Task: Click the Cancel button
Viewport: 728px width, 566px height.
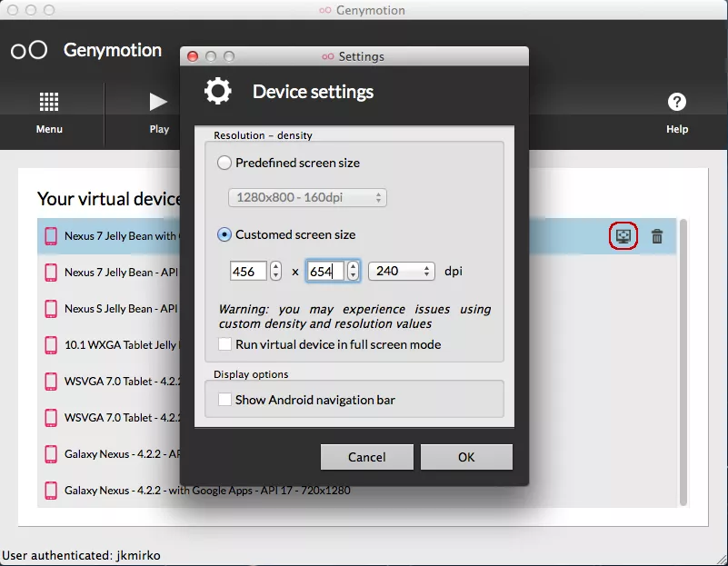Action: (x=367, y=457)
